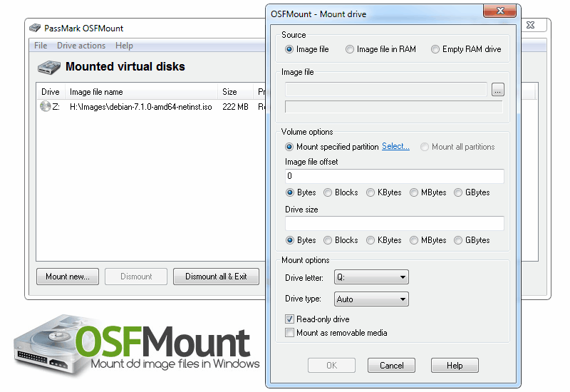This screenshot has width=570, height=392.
Task: Open the image file browse button
Action: click(497, 90)
